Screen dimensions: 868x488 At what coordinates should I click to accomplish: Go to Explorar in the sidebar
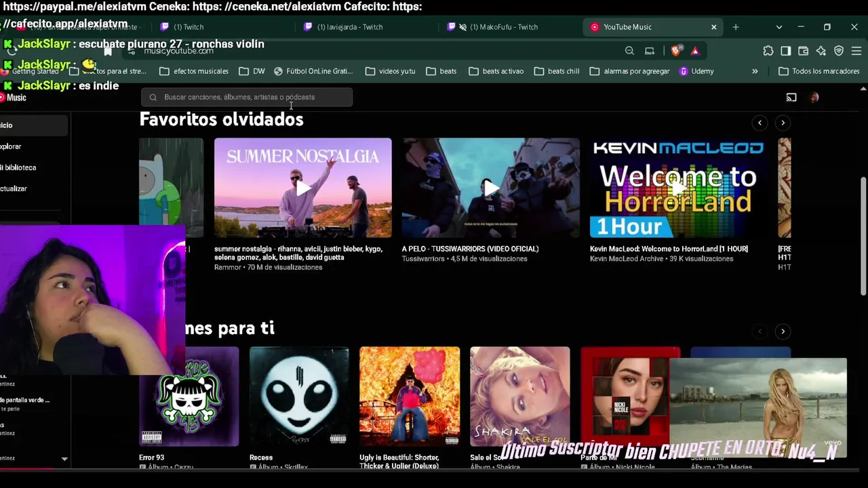(11, 146)
